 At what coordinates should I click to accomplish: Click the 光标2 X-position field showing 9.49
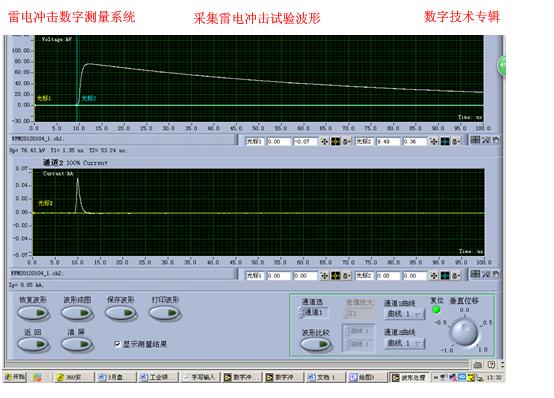coord(388,141)
